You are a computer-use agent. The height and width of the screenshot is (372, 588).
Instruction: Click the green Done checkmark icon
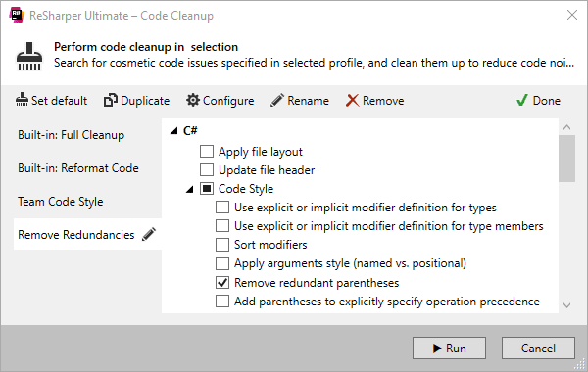521,100
